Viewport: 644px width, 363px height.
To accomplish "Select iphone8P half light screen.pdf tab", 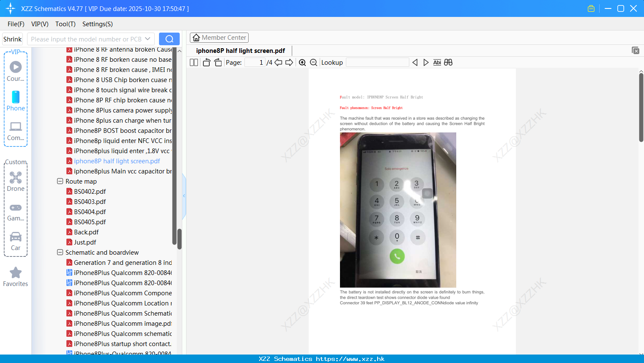I will [241, 51].
